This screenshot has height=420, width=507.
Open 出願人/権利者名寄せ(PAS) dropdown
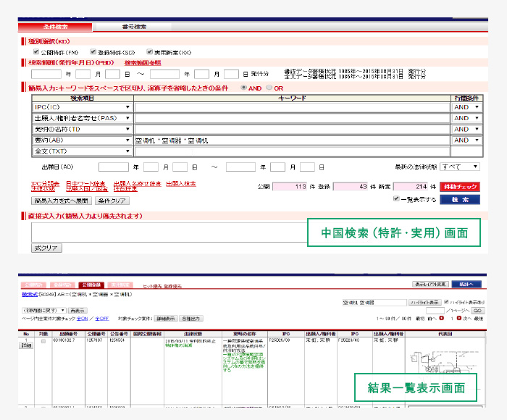click(83, 118)
